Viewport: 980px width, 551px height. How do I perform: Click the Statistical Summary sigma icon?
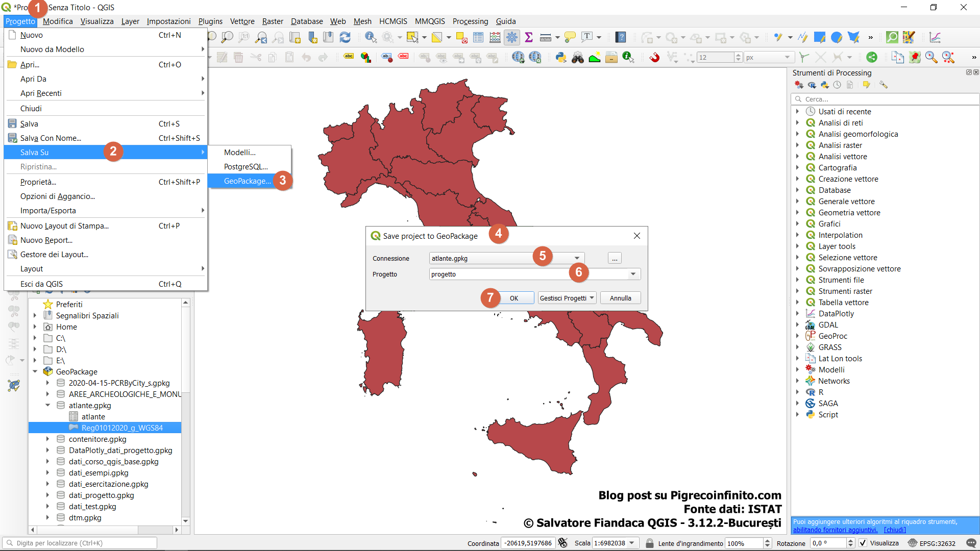529,37
